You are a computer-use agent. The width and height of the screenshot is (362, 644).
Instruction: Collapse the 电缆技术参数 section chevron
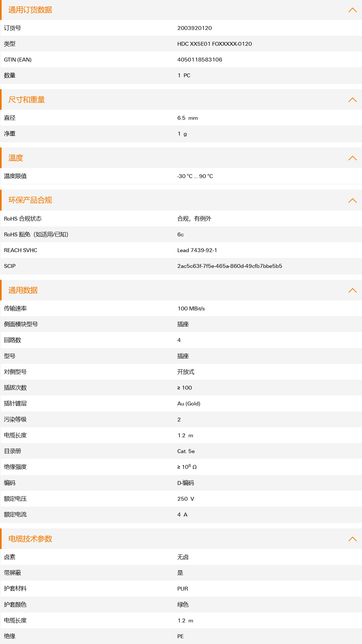352,539
